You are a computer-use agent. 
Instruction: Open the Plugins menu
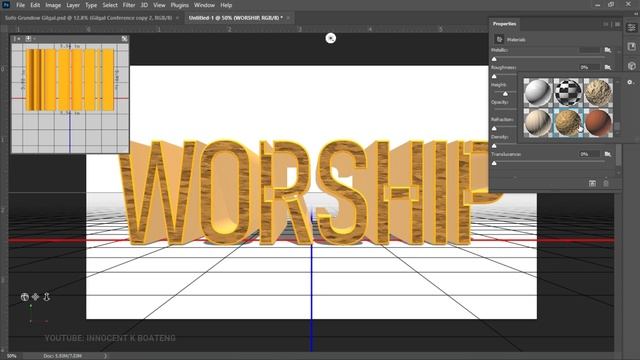coord(180,5)
